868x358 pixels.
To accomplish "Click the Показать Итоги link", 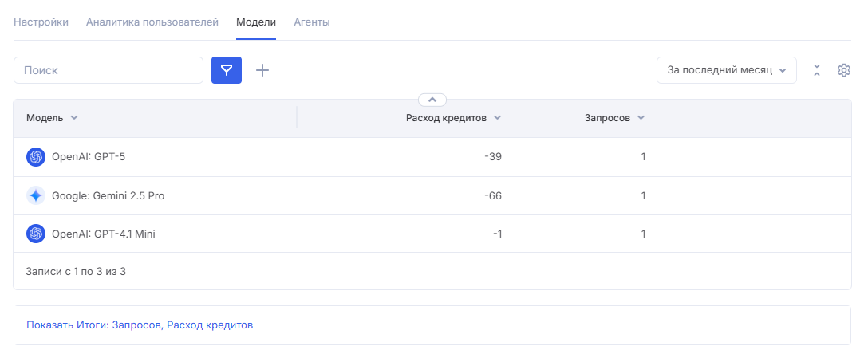I will tap(140, 325).
